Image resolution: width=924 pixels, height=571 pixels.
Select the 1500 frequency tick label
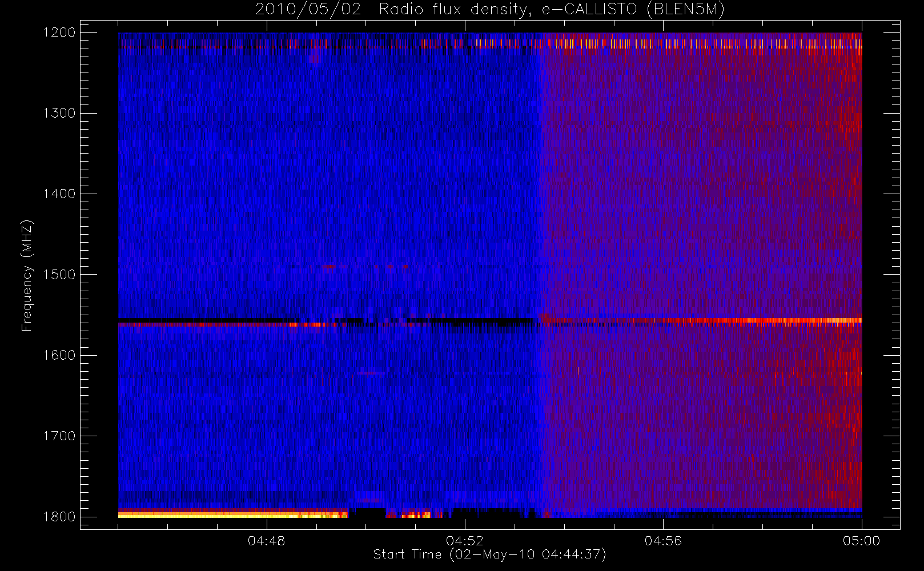[59, 275]
